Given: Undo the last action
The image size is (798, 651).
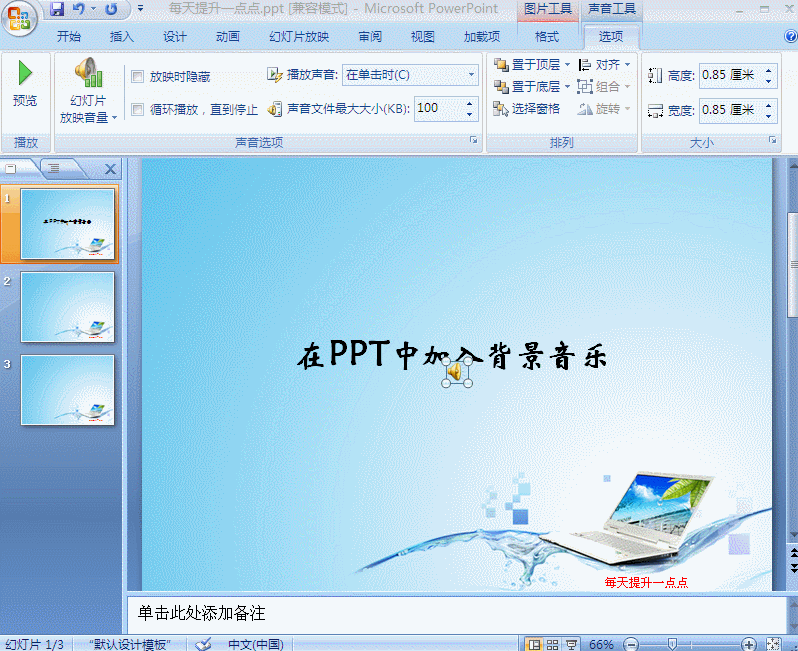Looking at the screenshot, I should click(78, 9).
